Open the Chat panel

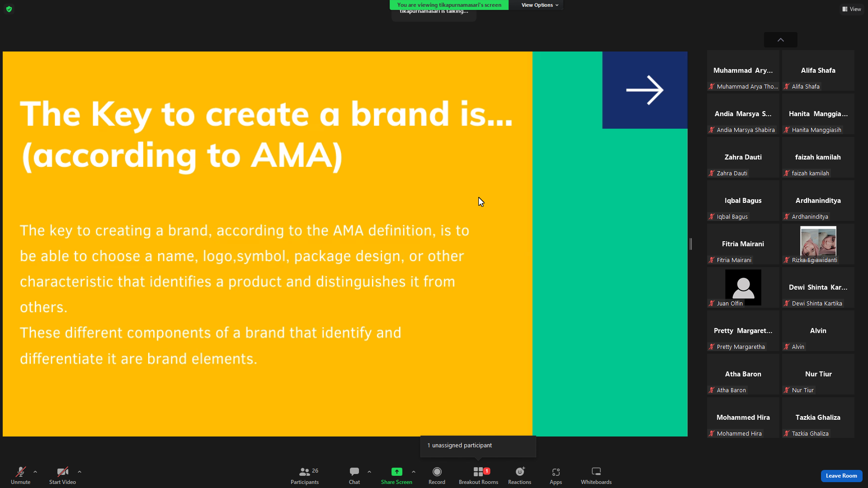tap(354, 476)
